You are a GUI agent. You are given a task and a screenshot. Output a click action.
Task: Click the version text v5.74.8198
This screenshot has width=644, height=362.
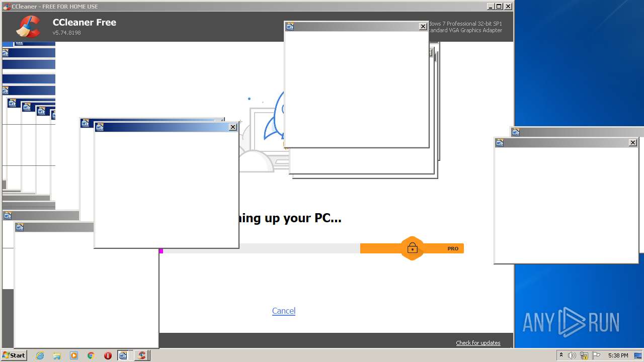coord(67,33)
